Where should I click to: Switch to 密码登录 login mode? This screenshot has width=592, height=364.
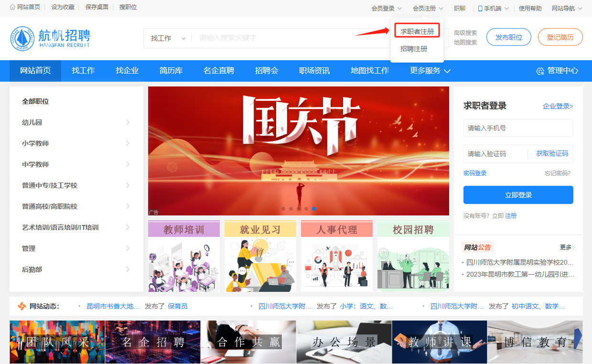(475, 173)
